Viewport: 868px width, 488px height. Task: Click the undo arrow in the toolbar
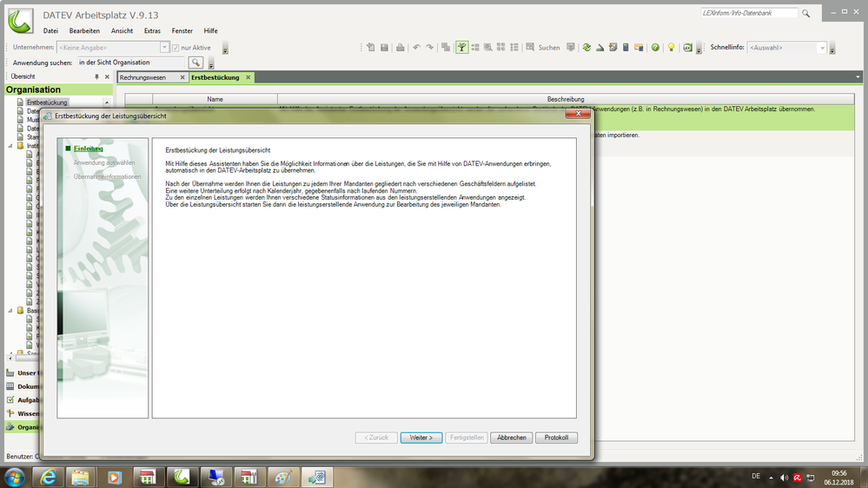416,48
